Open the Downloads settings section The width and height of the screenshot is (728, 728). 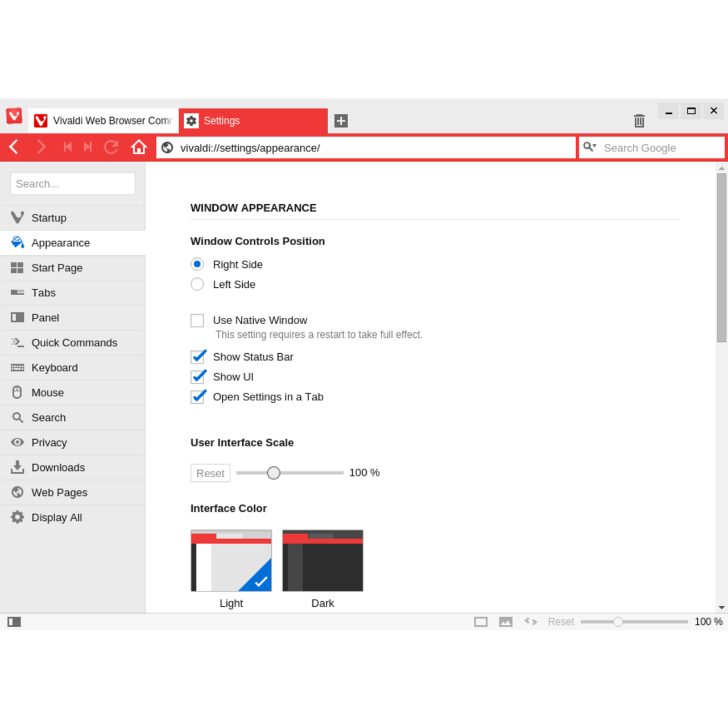[58, 468]
